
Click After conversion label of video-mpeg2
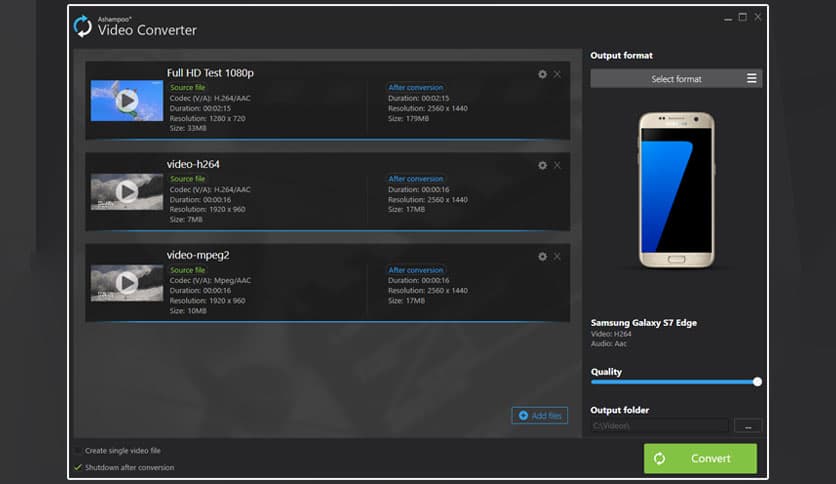click(415, 270)
